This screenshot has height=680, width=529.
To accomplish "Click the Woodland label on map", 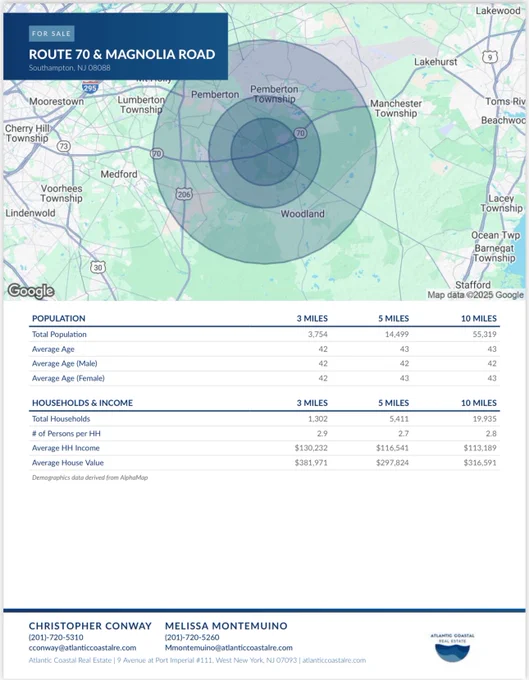I will pyautogui.click(x=302, y=214).
